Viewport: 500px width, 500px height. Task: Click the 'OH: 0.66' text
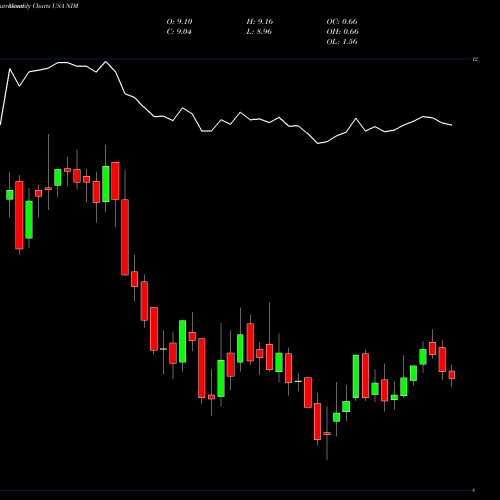[342, 32]
